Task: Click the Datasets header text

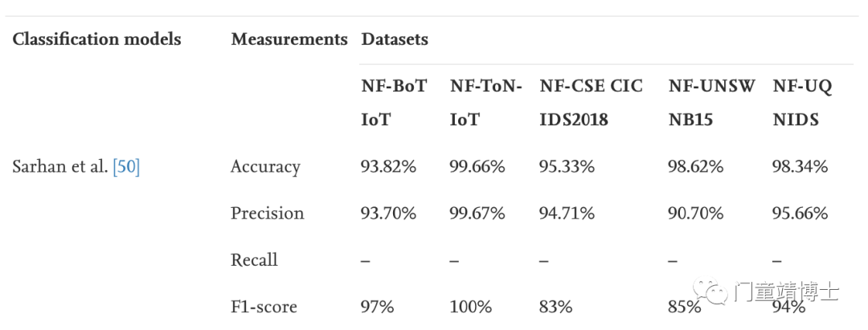Action: pyautogui.click(x=395, y=39)
